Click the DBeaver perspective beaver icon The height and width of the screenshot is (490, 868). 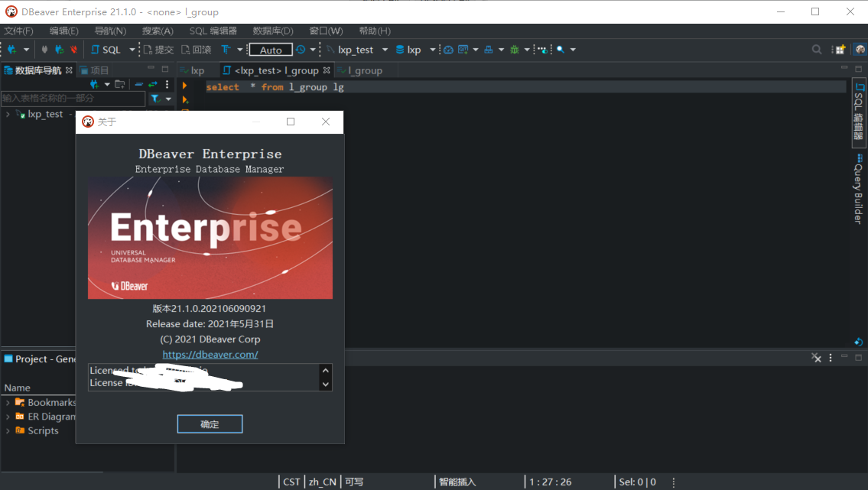coord(860,50)
